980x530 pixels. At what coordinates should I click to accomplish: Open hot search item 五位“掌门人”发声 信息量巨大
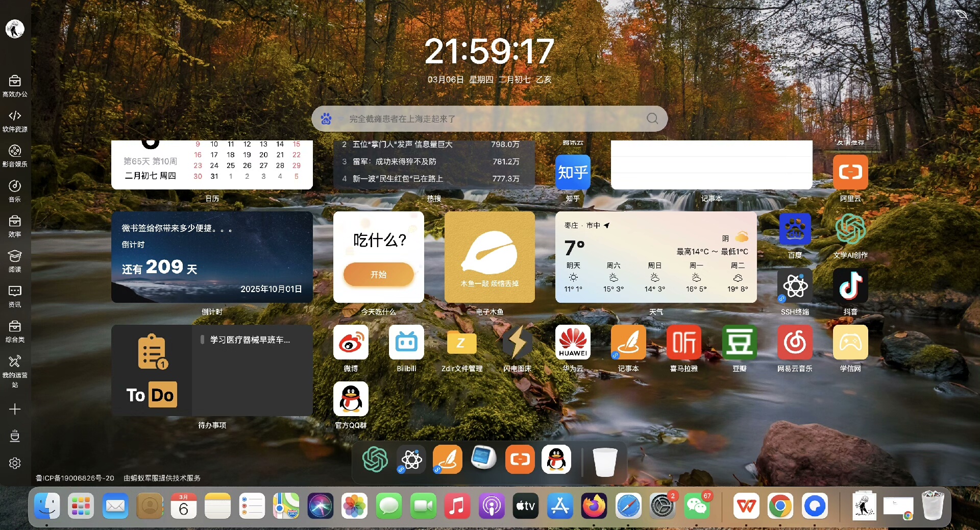coord(403,144)
